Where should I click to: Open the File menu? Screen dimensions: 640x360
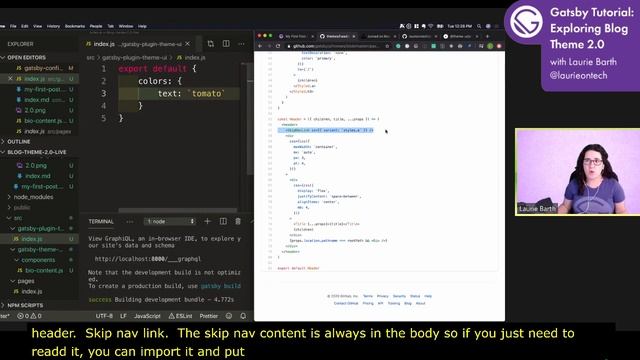click(x=13, y=26)
